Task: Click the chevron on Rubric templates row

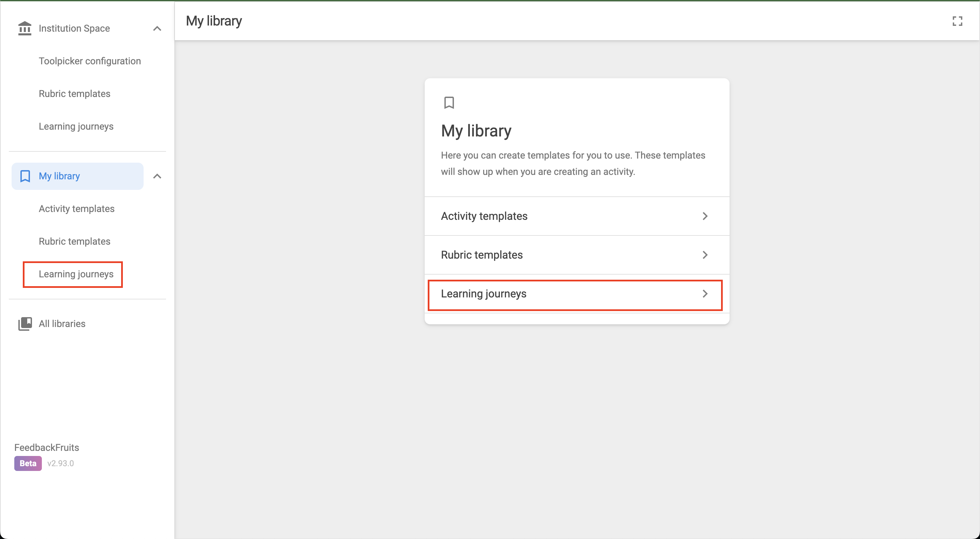Action: coord(705,255)
